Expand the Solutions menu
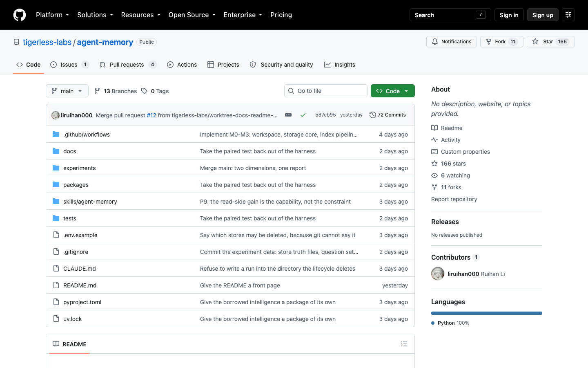Image resolution: width=588 pixels, height=368 pixels. [95, 15]
